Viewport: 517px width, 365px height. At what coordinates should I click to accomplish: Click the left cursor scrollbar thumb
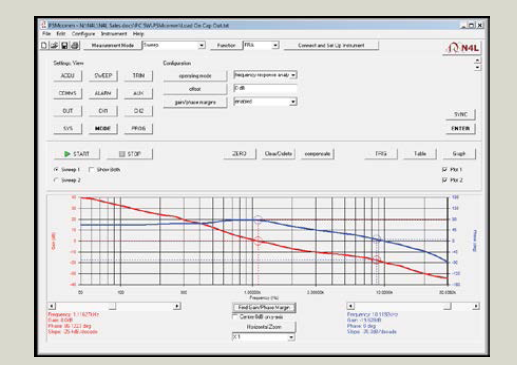click(x=112, y=306)
